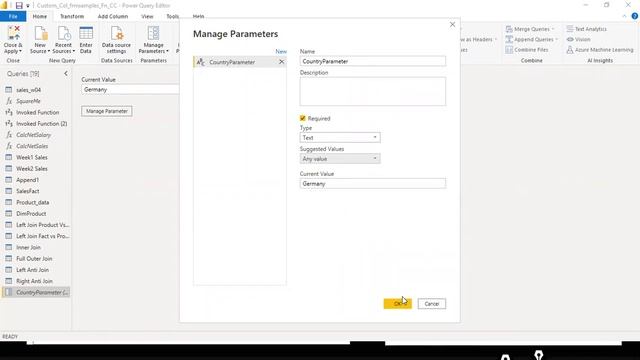Image resolution: width=640 pixels, height=360 pixels.
Task: Expand the Close & Apply dropdown arrow
Action: click(x=19, y=51)
